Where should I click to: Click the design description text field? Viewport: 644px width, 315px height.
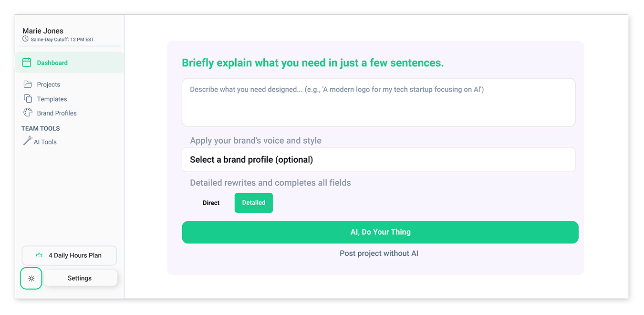[x=379, y=102]
